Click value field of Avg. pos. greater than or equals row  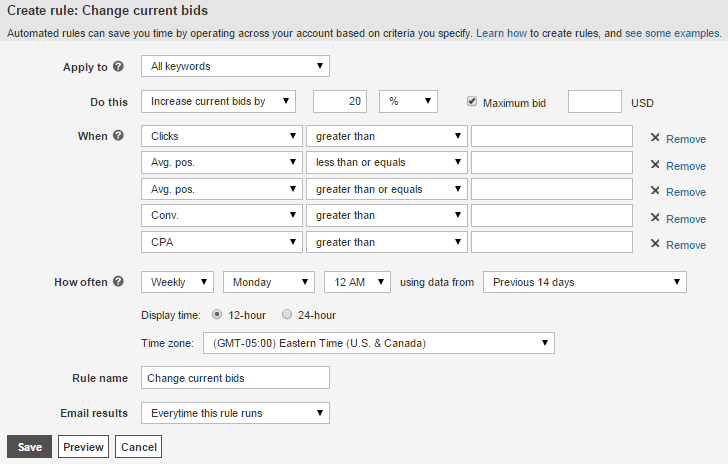552,189
